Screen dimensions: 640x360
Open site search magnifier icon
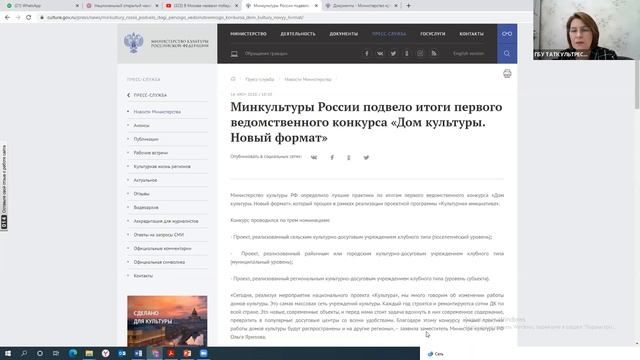507,53
